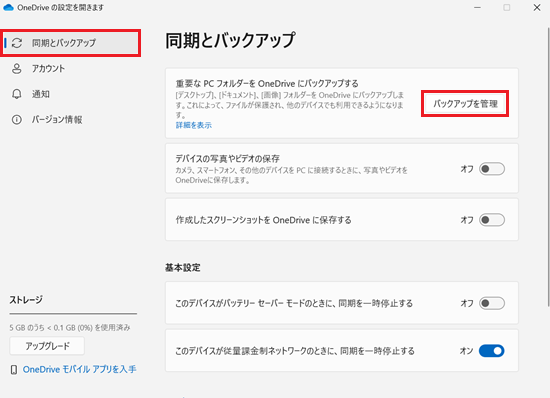Click the OneDrive cloud icon in title bar
Image resolution: width=550 pixels, height=398 pixels.
click(x=8, y=7)
